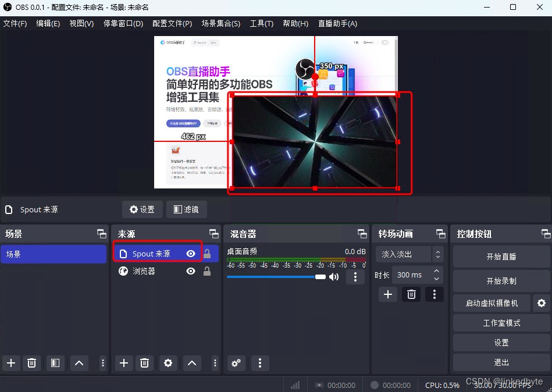Click 开始录制 to start recording
Screen dimensions: 552x392
point(501,281)
